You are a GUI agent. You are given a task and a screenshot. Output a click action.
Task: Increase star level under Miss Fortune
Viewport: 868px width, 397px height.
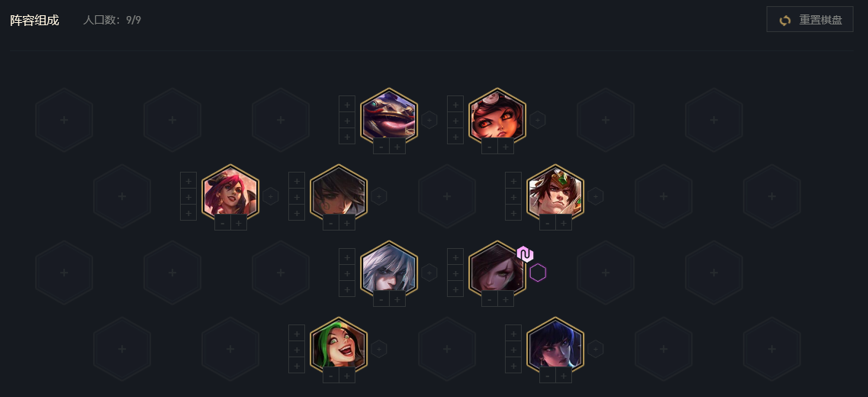tap(239, 224)
